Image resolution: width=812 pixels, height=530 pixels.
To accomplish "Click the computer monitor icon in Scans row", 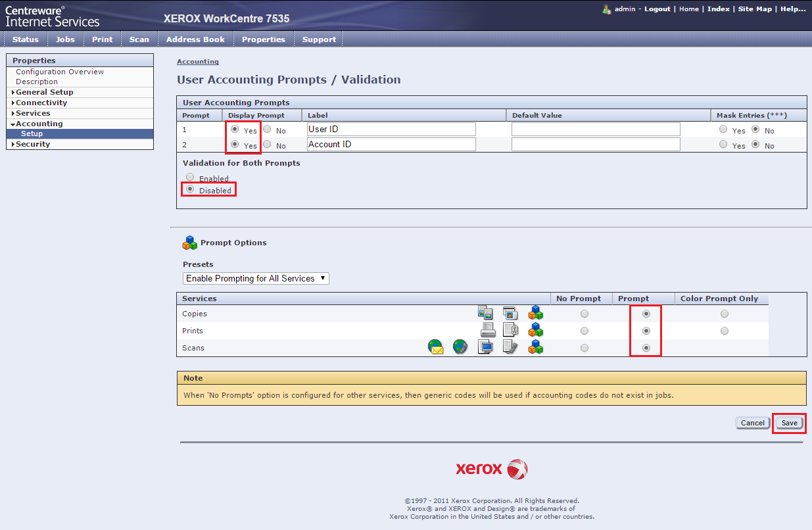I will 485,347.
